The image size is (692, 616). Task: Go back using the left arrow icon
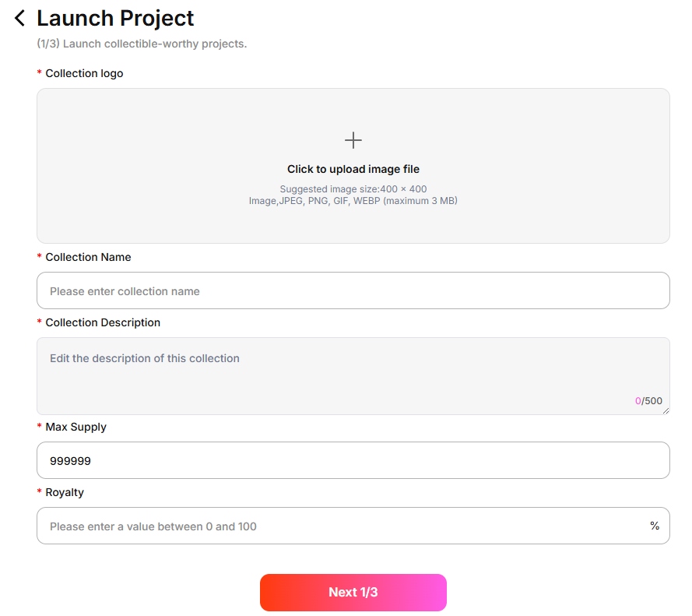point(20,18)
